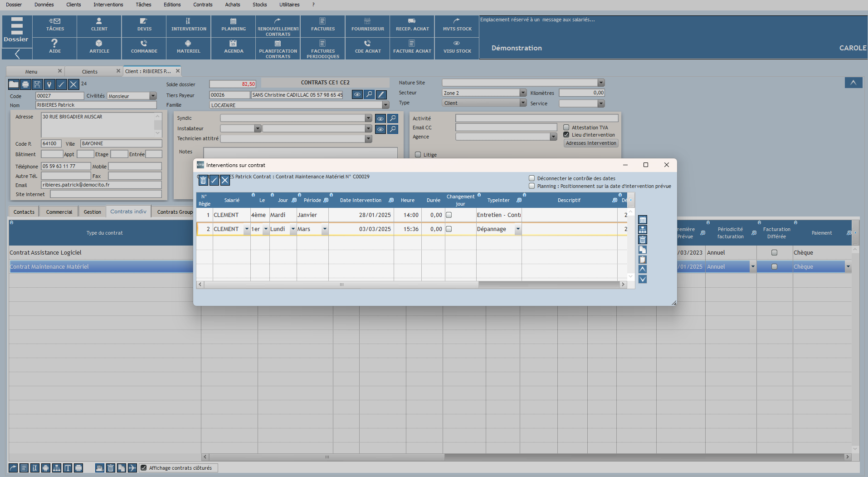Open Période Mars dropdown in row 2
The height and width of the screenshot is (477, 868).
click(x=325, y=229)
